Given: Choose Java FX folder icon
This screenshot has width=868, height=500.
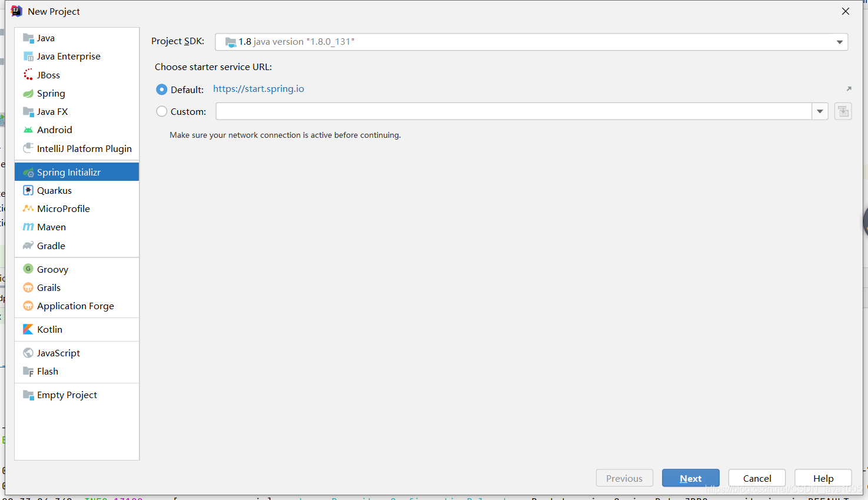Looking at the screenshot, I should point(28,111).
